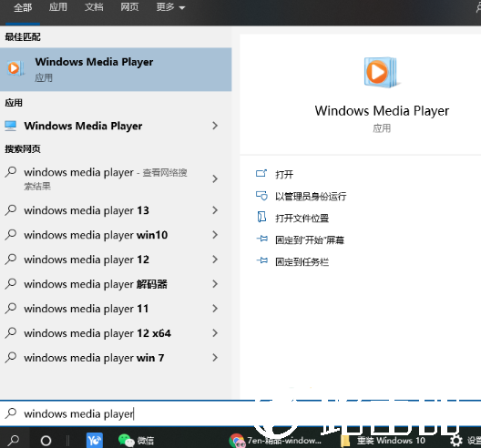Viewport: 481px width, 448px height.
Task: Choose 打开文件位置
Action: point(302,218)
